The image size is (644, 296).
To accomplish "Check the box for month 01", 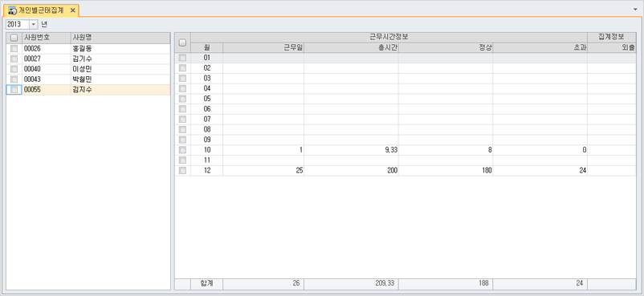I will [x=183, y=58].
